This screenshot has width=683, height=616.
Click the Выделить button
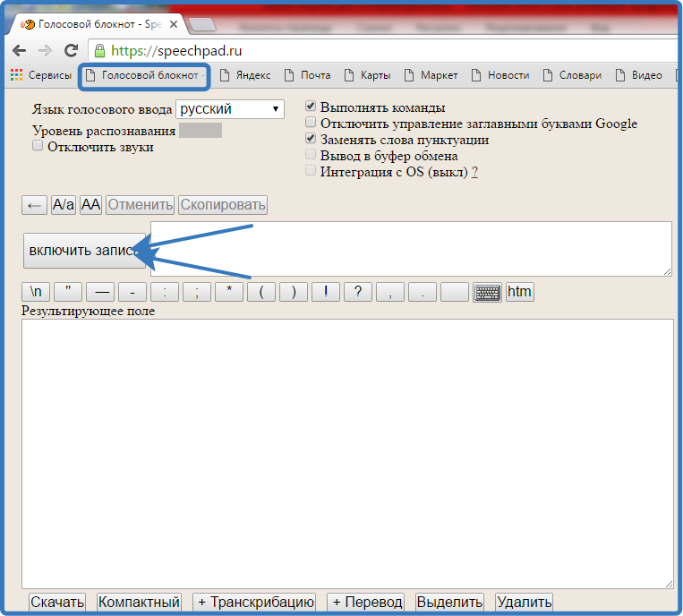(x=449, y=603)
